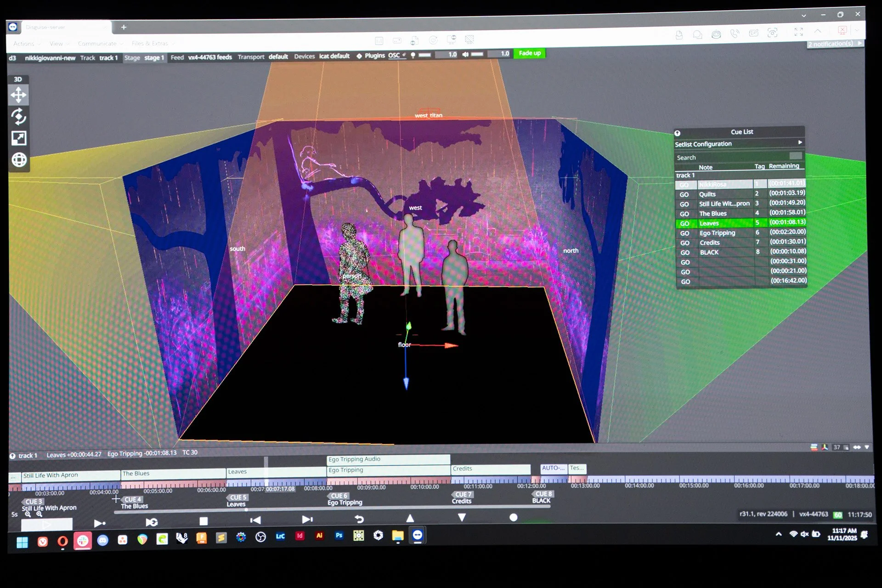
Task: Open the Communicate dropdown menu
Action: (x=100, y=44)
